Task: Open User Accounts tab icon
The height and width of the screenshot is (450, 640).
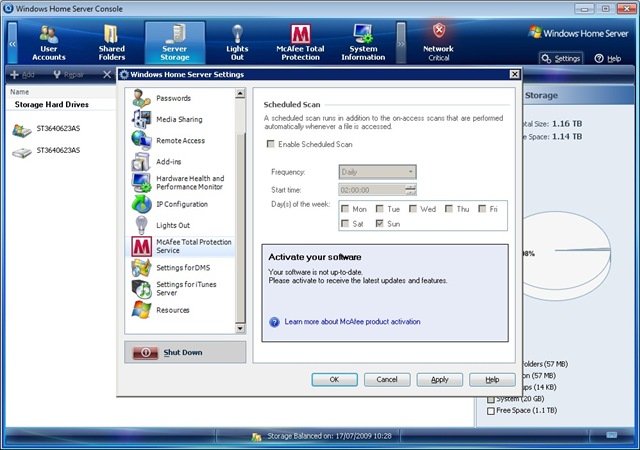Action: (49, 34)
